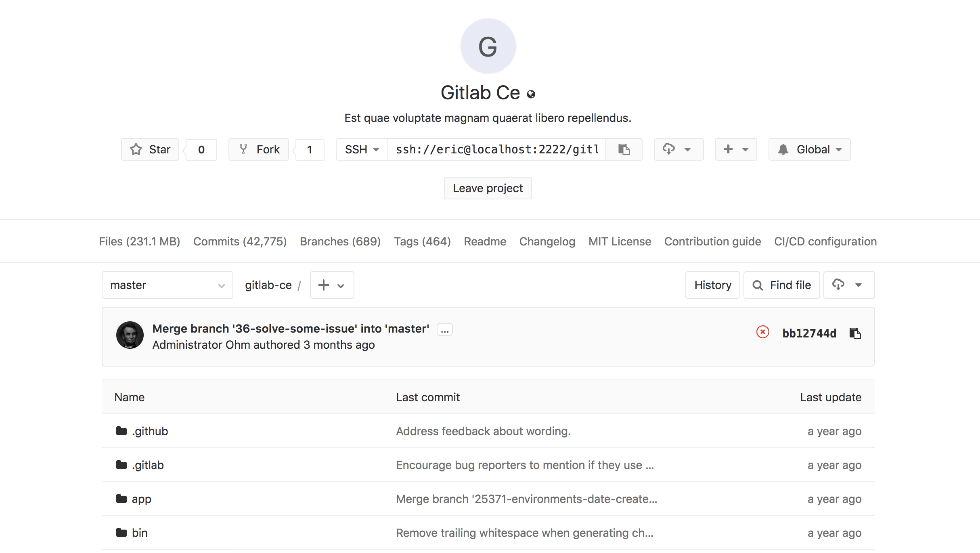This screenshot has height=553, width=980.
Task: Open the project download dropdown
Action: (x=678, y=149)
